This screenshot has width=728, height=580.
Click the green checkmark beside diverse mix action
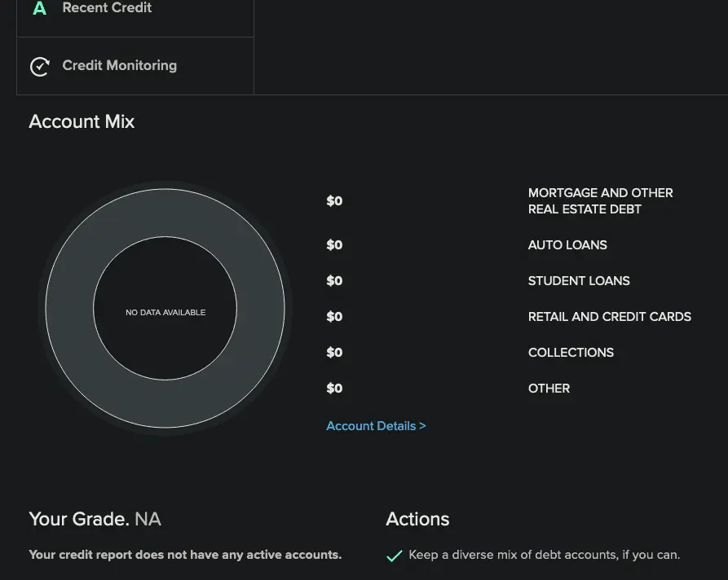394,556
